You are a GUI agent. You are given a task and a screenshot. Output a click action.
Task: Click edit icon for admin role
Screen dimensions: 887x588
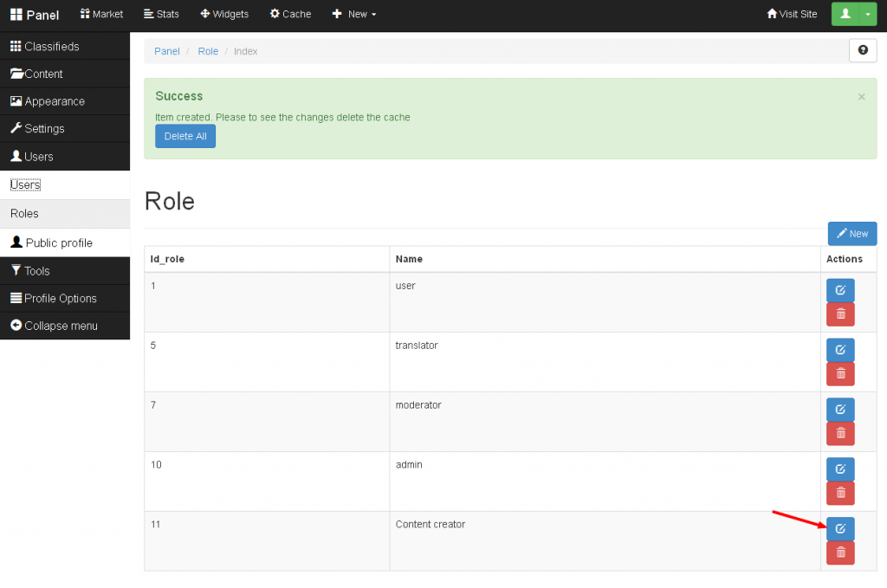(x=839, y=468)
